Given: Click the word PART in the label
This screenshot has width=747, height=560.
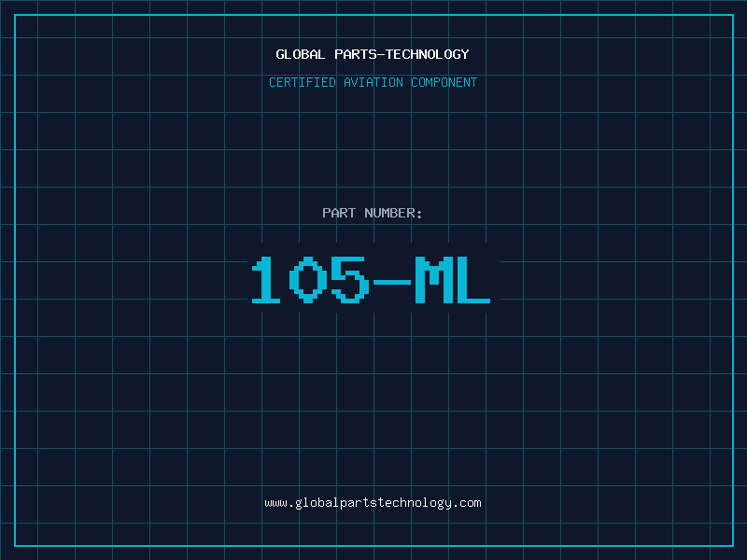Looking at the screenshot, I should pyautogui.click(x=338, y=213).
